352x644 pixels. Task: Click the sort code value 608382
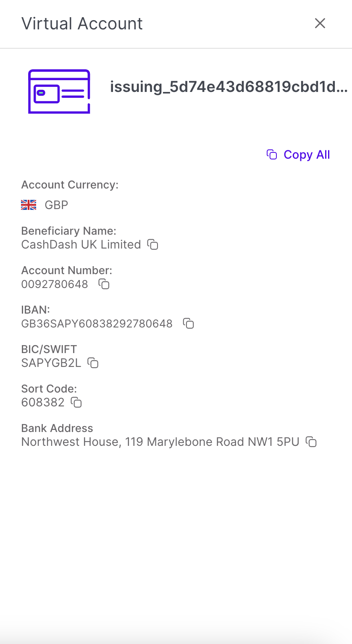(43, 403)
